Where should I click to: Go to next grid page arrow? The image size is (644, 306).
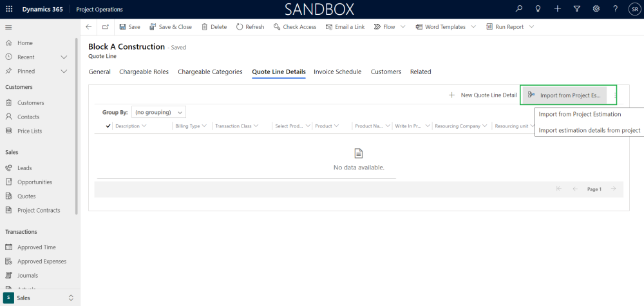point(614,189)
